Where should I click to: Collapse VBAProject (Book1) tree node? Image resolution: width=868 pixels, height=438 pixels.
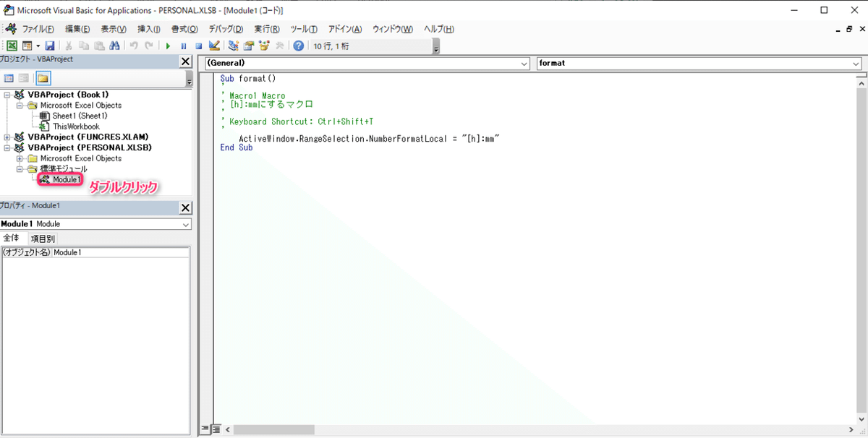[7, 95]
